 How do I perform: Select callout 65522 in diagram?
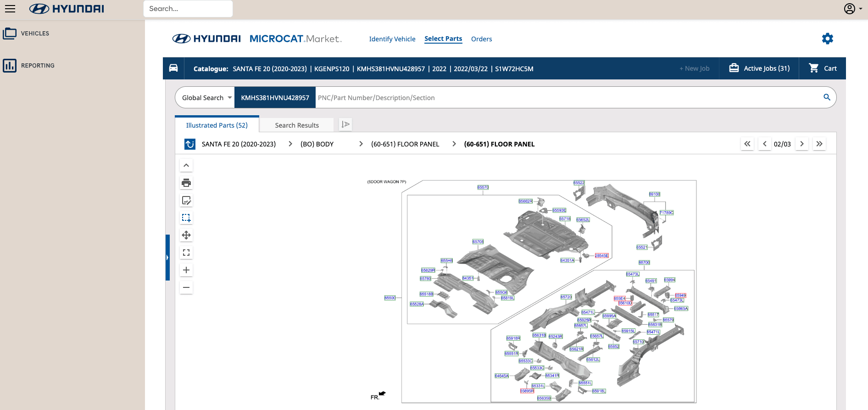point(579,183)
